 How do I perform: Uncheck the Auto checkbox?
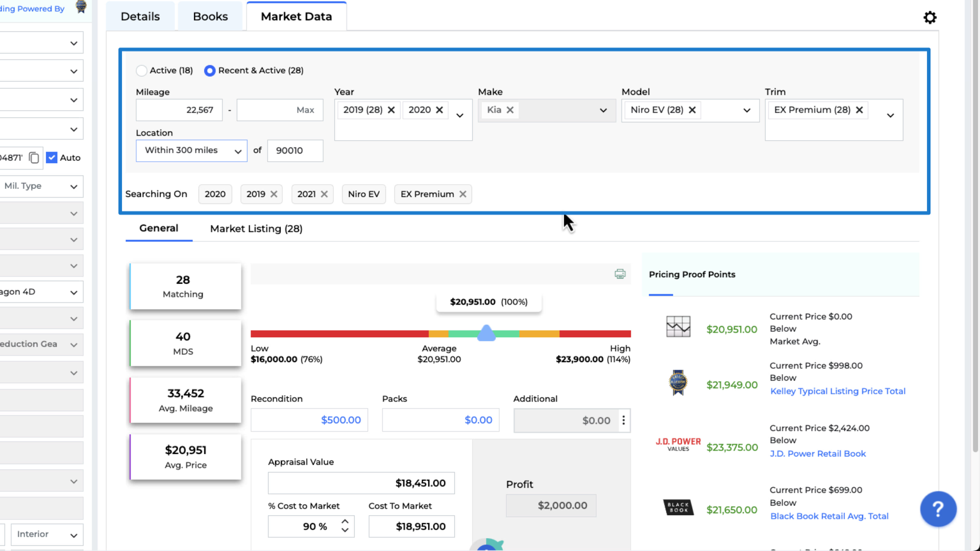(x=52, y=158)
